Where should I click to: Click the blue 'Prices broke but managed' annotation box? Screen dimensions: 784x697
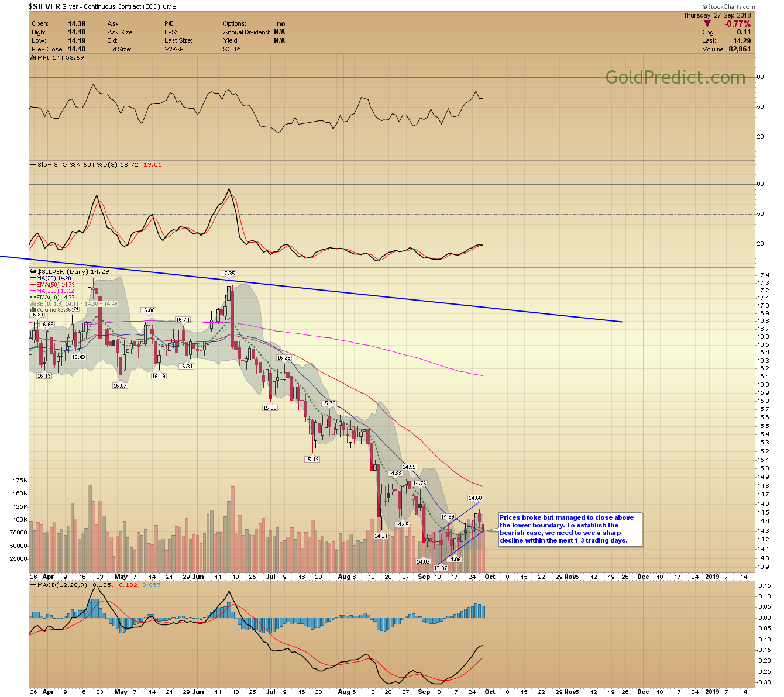tap(570, 529)
